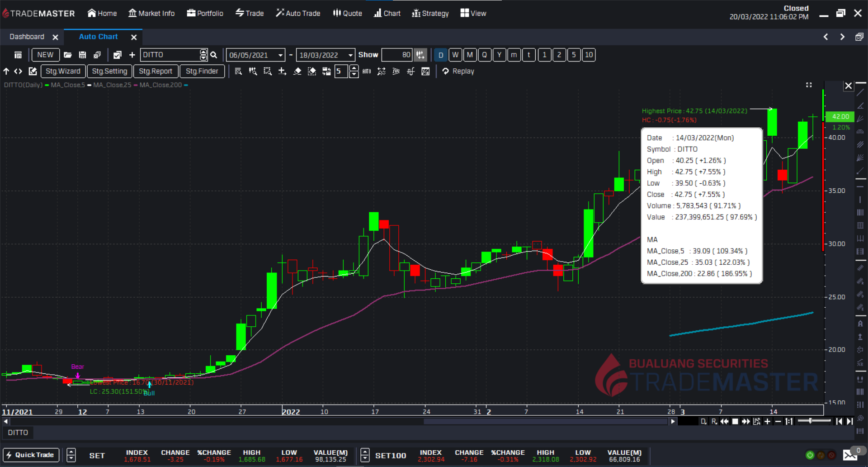Go to next tab group arrow
Viewport: 868px width, 467px height.
click(x=842, y=37)
